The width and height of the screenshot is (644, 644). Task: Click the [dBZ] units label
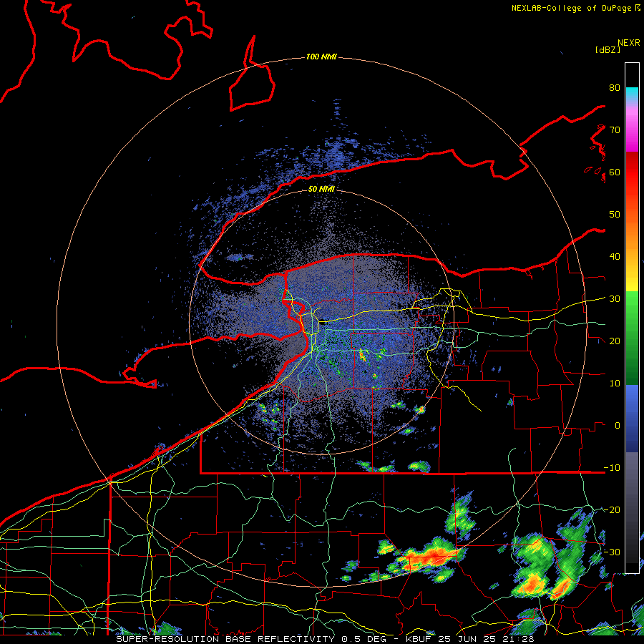(608, 49)
